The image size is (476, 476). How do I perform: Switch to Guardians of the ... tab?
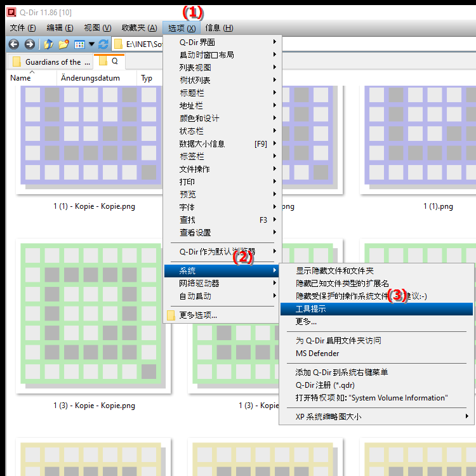[x=50, y=62]
